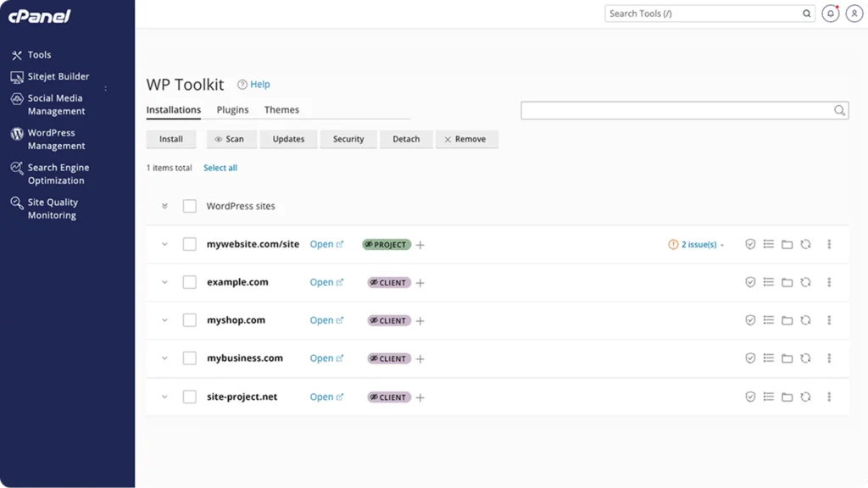Open WordPress Management in the sidebar

click(x=48, y=140)
